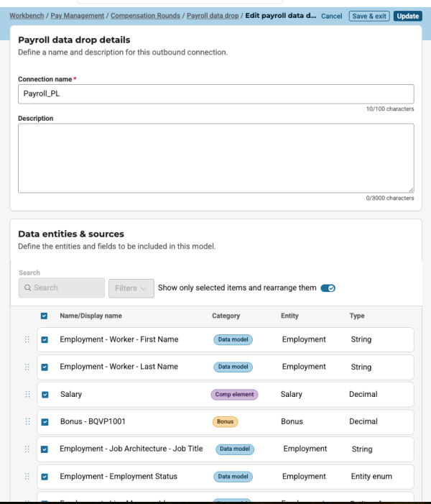This screenshot has height=504, width=431.
Task: Click drag handle for First Name row
Action: point(27,339)
